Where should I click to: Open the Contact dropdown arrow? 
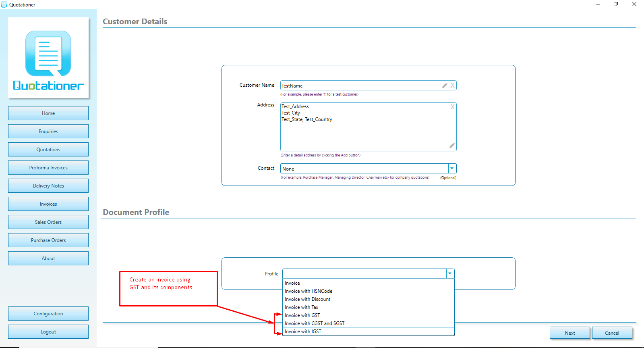452,169
